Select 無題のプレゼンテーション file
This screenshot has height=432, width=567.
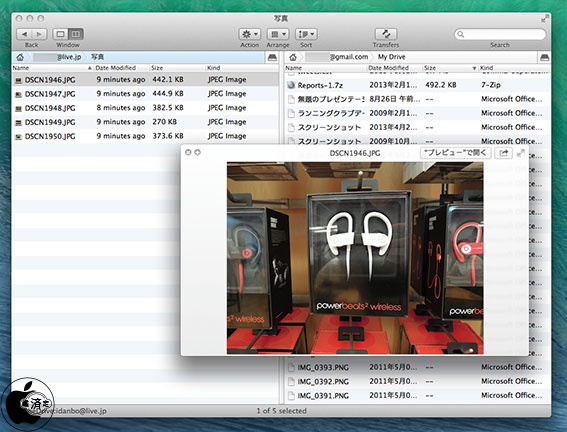417,99
